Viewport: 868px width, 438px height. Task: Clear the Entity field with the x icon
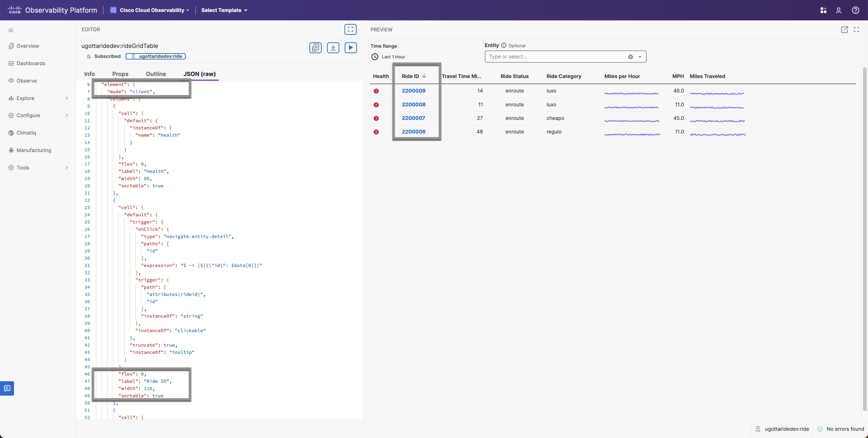tap(630, 57)
